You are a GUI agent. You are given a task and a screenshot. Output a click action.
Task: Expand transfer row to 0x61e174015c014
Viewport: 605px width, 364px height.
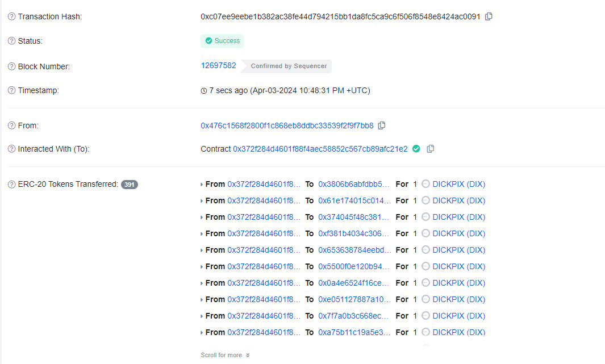pos(202,201)
